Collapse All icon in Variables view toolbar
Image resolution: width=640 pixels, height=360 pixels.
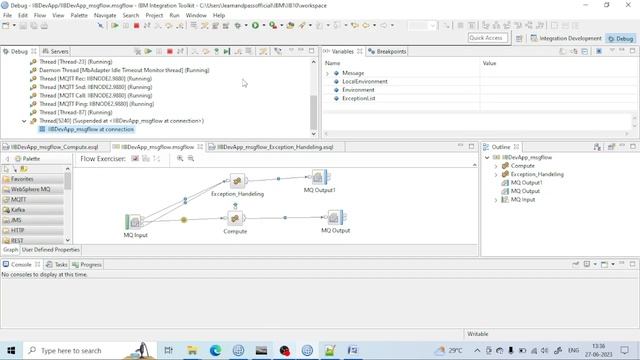[x=585, y=51]
